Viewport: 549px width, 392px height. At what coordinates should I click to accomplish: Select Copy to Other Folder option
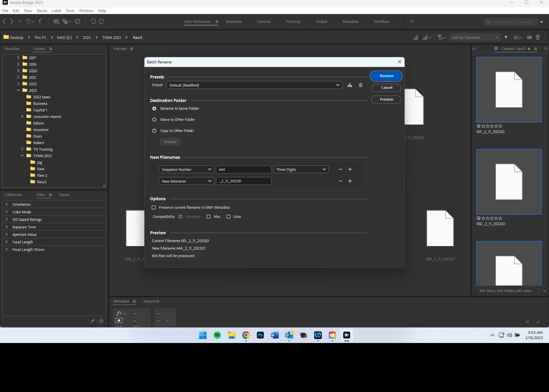tap(154, 131)
